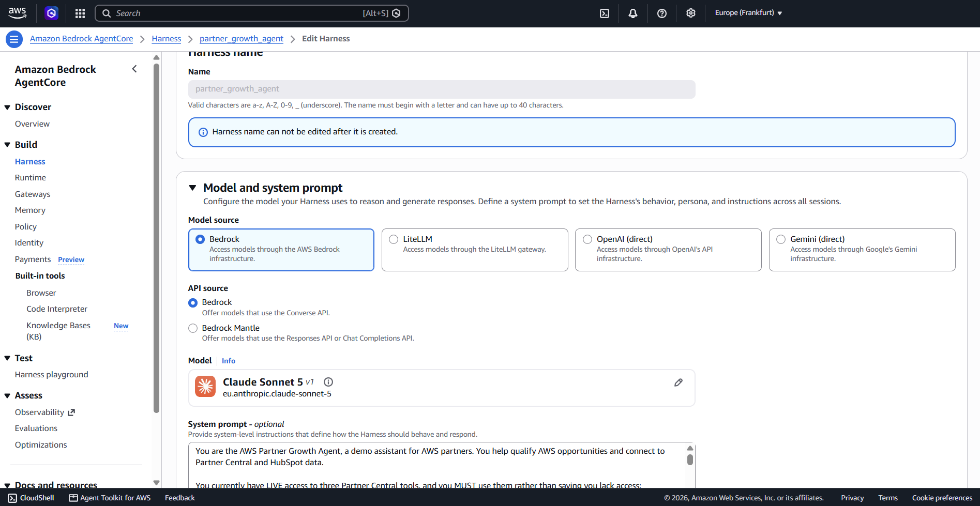Click the Payments Preview badge
Image resolution: width=980 pixels, height=506 pixels.
click(x=71, y=260)
